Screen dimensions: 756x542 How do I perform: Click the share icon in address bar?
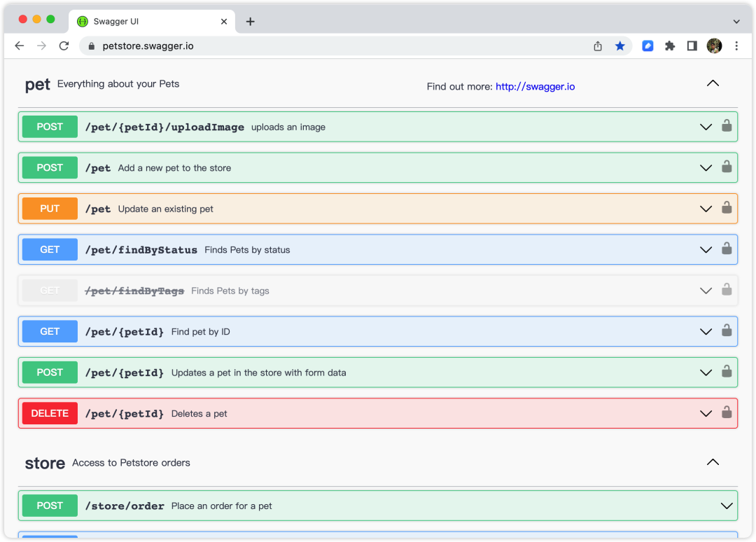coord(598,46)
